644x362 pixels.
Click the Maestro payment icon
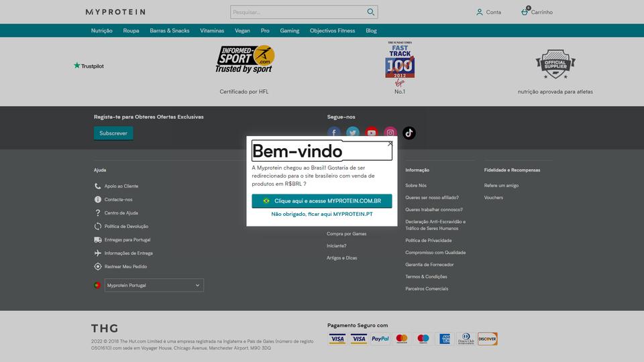click(423, 339)
